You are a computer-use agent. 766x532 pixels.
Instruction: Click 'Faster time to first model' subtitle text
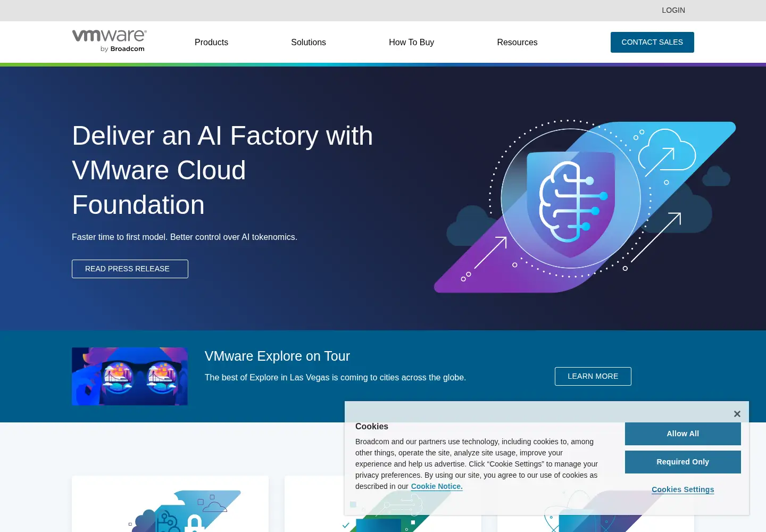(185, 237)
